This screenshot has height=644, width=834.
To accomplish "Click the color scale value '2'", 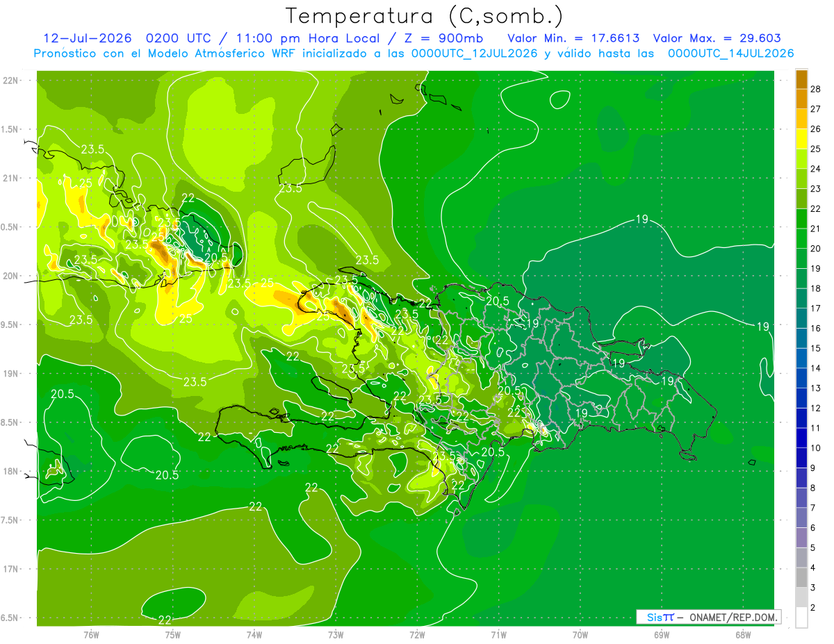I will point(813,608).
